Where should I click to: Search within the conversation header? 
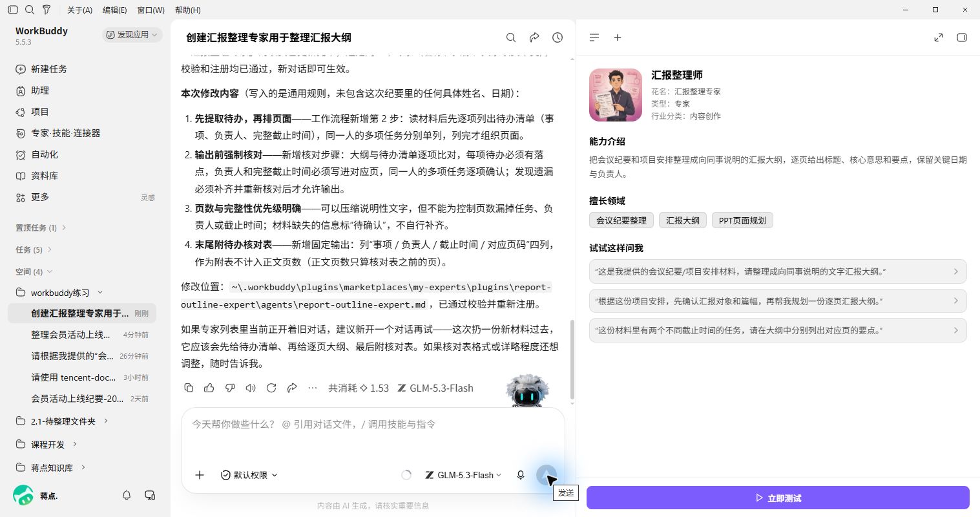(511, 37)
